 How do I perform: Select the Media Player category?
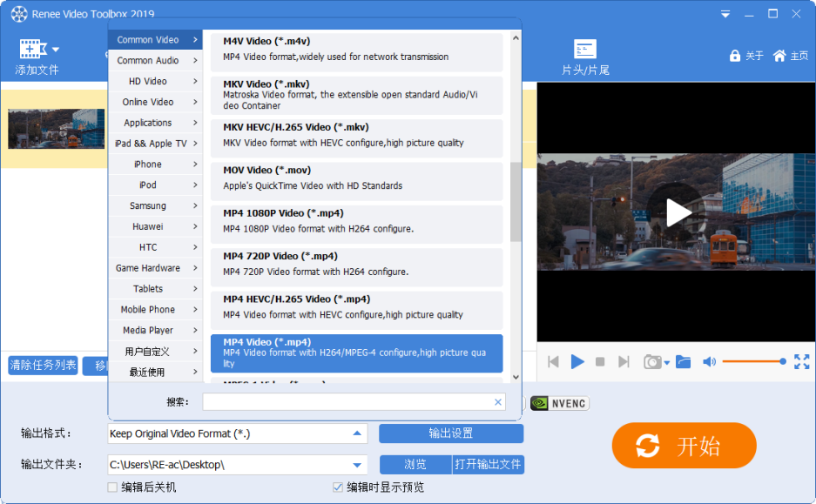point(156,330)
